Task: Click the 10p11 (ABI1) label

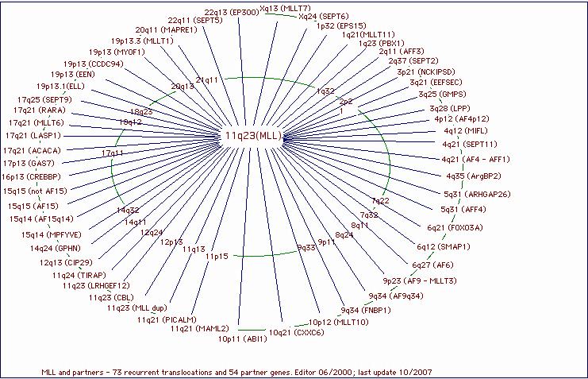Action: [243, 339]
